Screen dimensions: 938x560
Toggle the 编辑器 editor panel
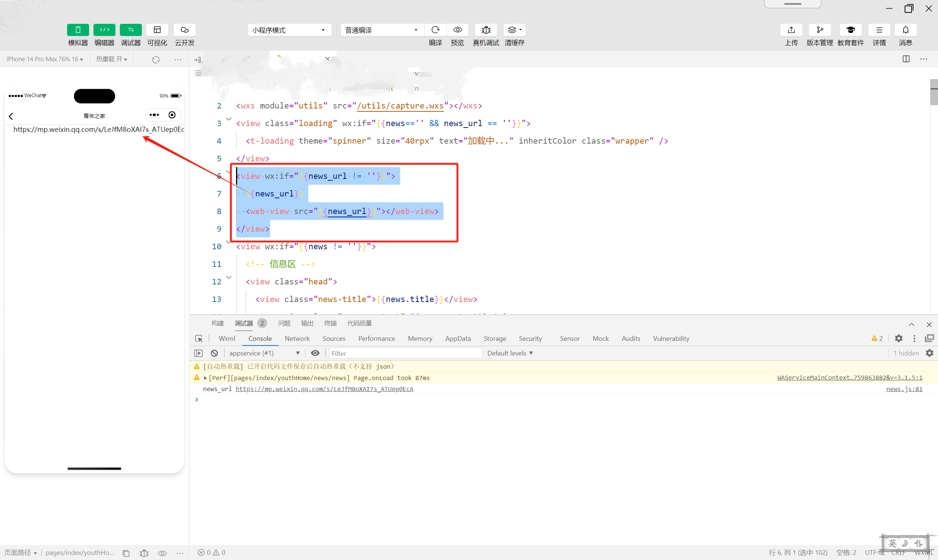pos(104,30)
